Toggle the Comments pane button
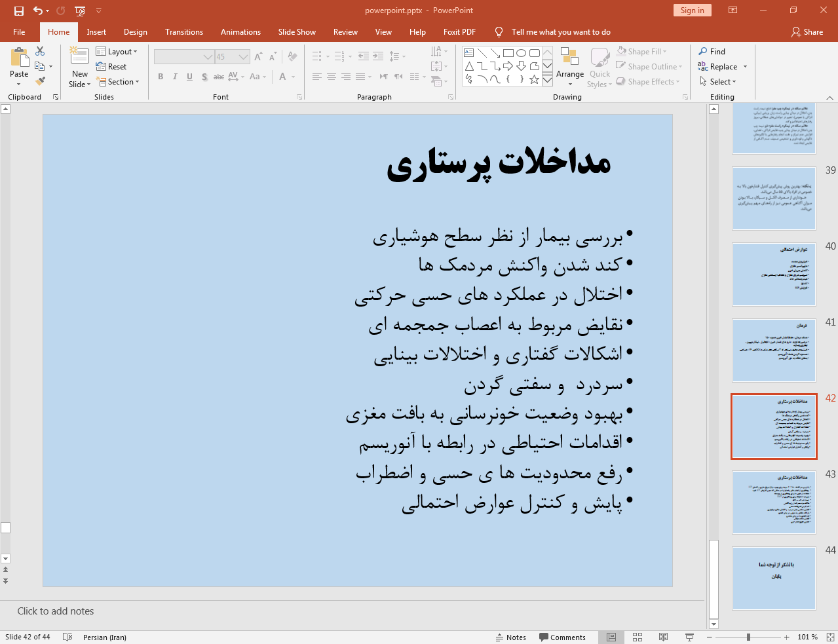This screenshot has width=838, height=644. coord(562,637)
